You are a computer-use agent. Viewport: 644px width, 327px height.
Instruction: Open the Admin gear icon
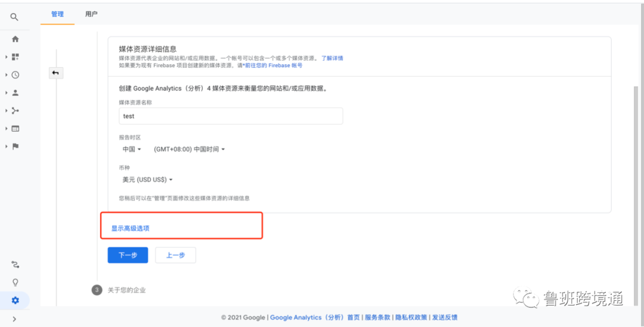[x=15, y=300]
